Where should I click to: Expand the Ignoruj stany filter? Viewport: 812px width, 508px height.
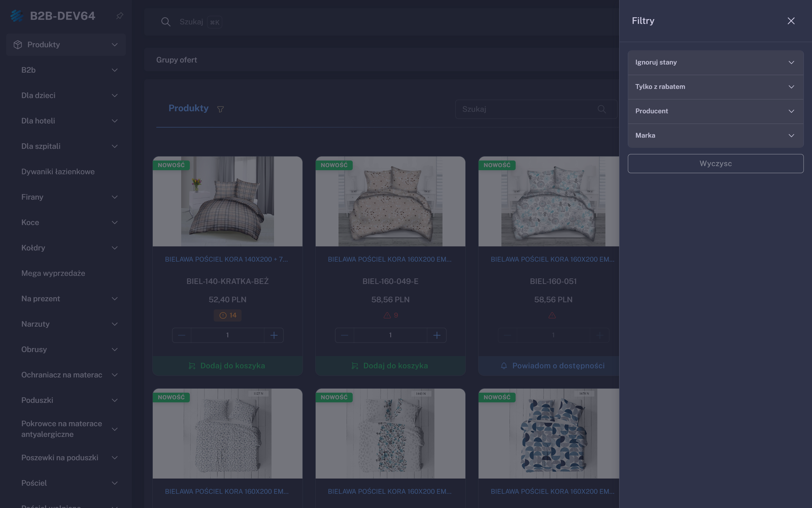(x=715, y=62)
